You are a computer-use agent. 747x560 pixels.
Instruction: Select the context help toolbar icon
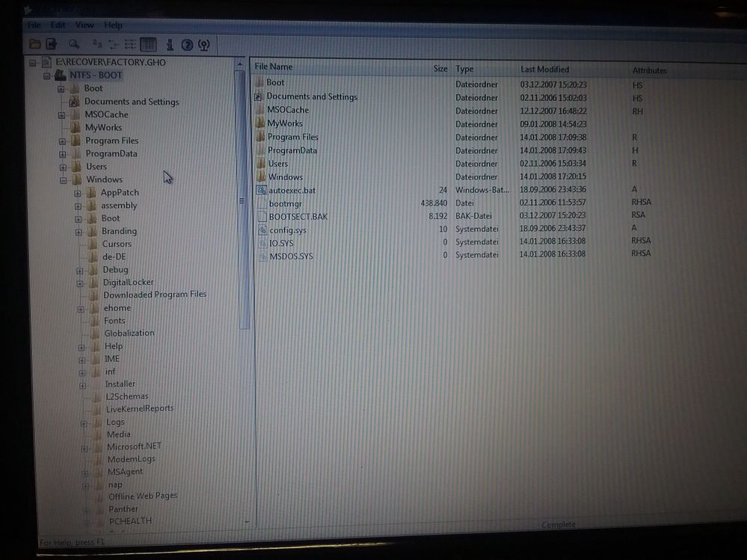point(204,44)
